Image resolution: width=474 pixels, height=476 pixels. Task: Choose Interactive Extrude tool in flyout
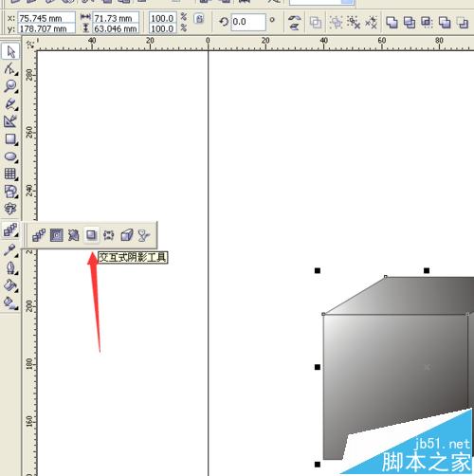pos(127,235)
